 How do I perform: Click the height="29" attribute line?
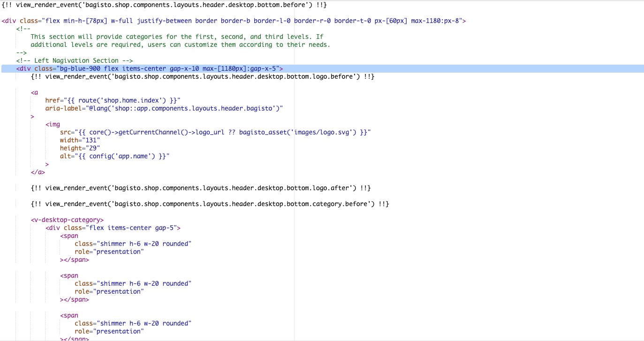click(80, 148)
